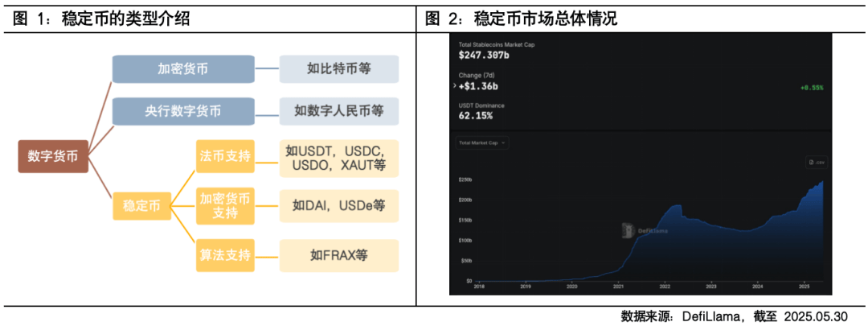This screenshot has width=868, height=326.
Task: Click the 2024 x-axis label
Action: [x=758, y=287]
